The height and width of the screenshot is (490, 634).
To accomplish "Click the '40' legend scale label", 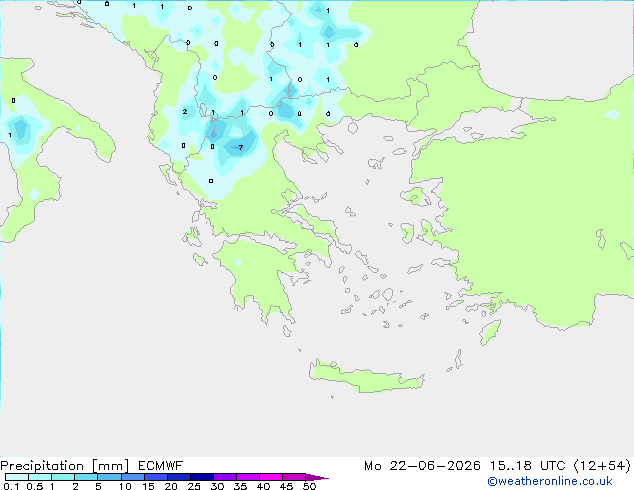I will pyautogui.click(x=263, y=486).
